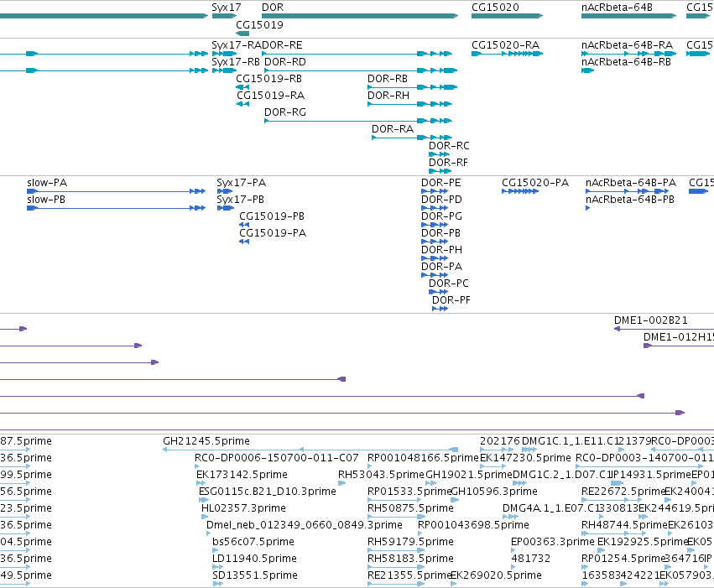Select EST label RH50875.5prime
Screen dimensions: 714x588
(x=411, y=509)
